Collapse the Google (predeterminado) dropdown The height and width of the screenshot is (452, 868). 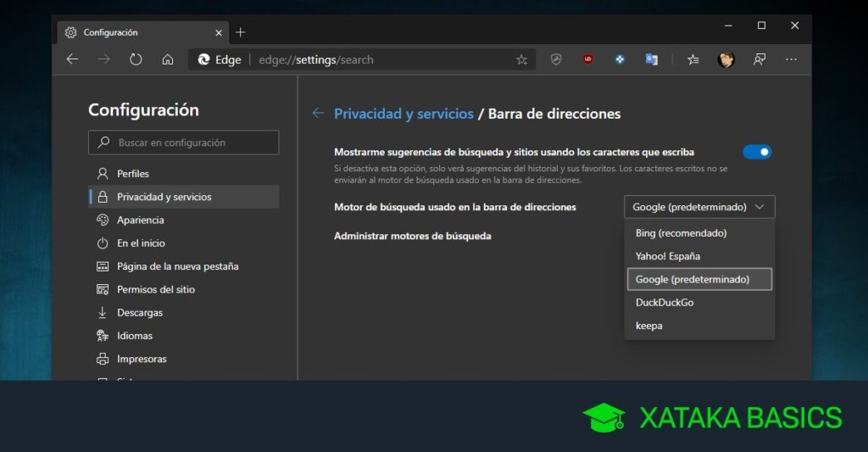[x=699, y=207]
